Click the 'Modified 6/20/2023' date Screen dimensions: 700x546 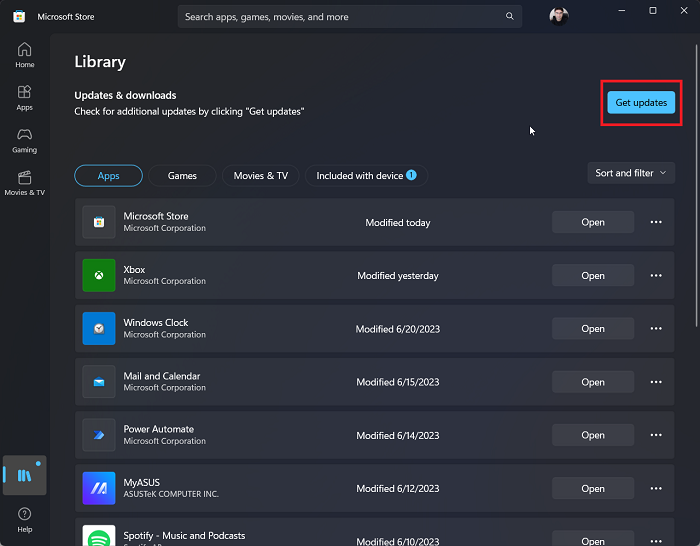pyautogui.click(x=398, y=329)
